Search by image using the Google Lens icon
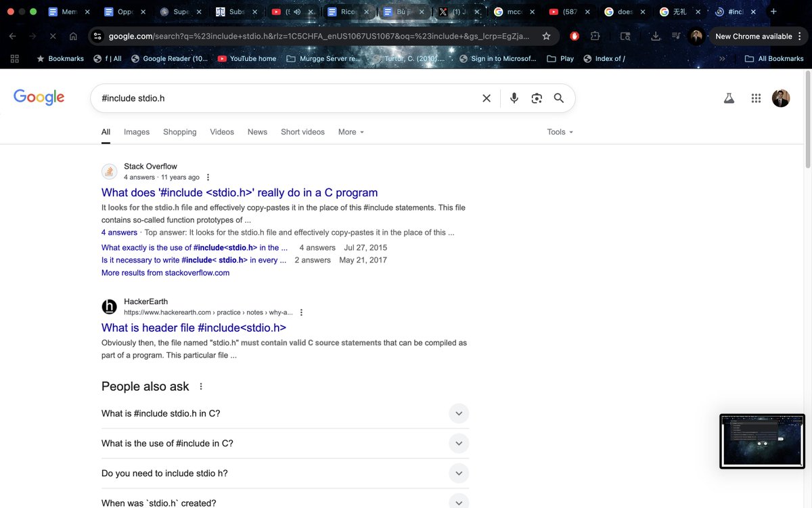812x508 pixels. pos(537,98)
